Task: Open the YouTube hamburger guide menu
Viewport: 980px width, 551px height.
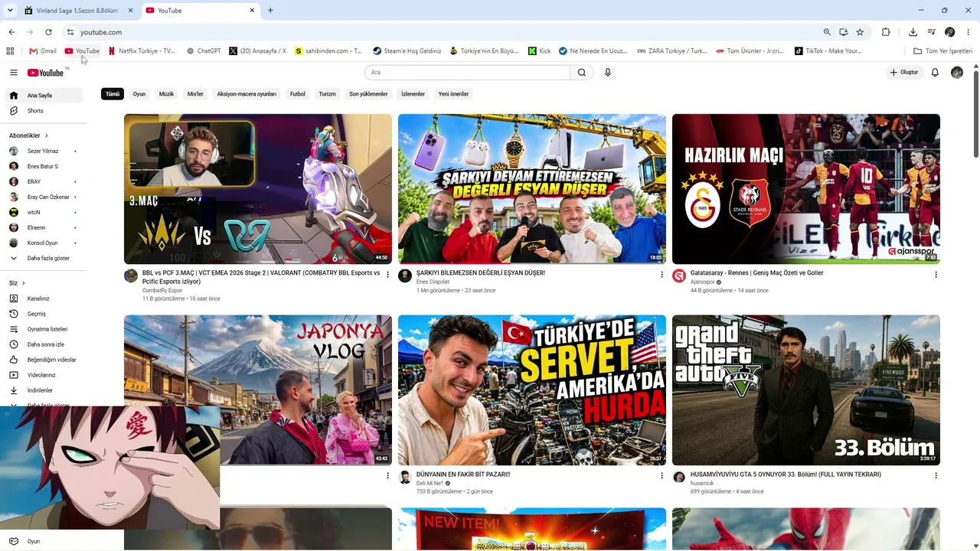Action: click(13, 73)
